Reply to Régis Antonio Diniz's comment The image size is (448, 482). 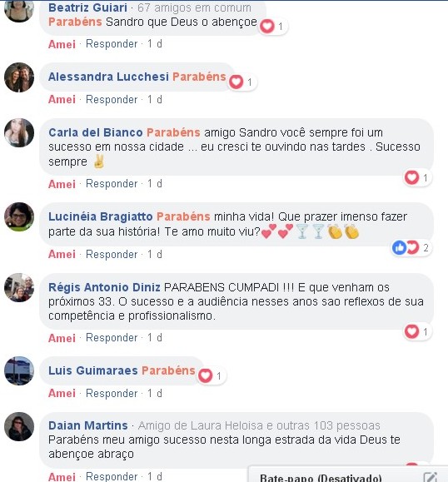[x=112, y=337]
